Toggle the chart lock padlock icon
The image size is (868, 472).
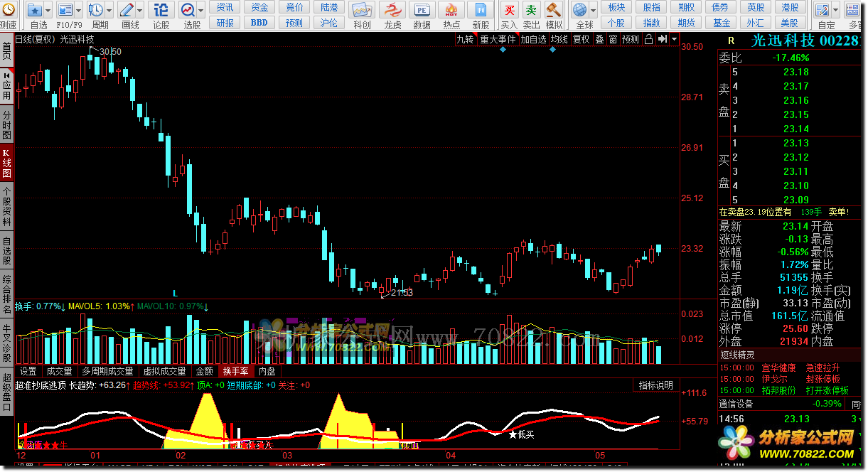(x=648, y=39)
